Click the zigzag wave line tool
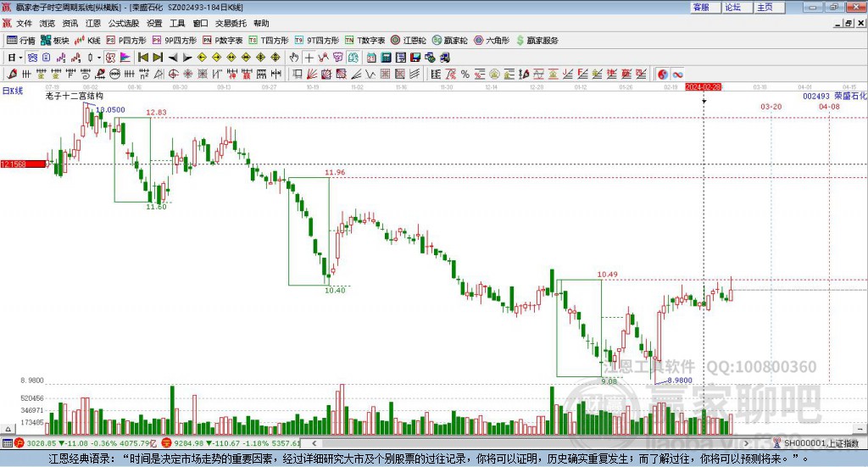The width and height of the screenshot is (868, 467). coord(370,74)
